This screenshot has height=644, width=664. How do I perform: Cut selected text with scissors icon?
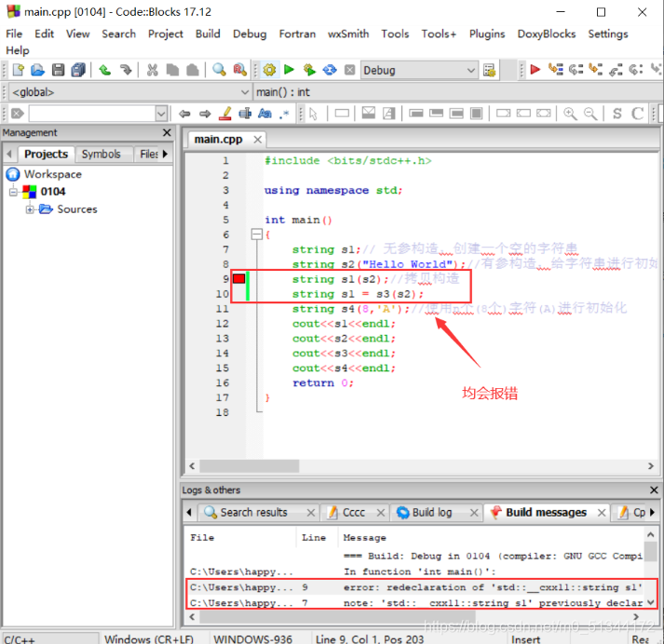(x=152, y=70)
